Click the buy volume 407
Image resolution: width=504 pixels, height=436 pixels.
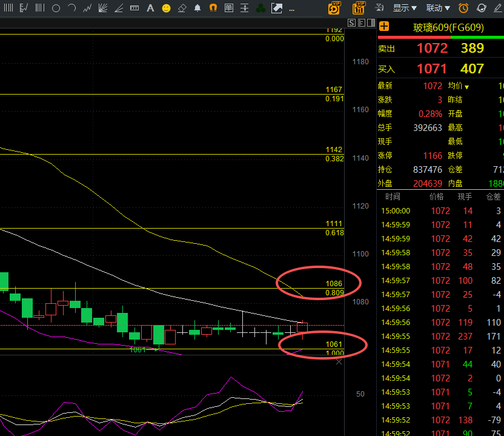472,69
